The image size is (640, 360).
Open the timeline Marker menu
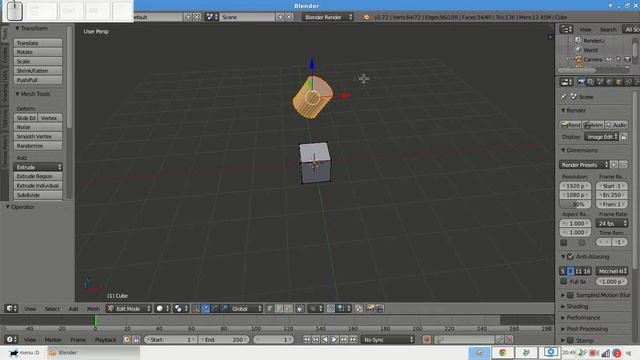click(53, 339)
